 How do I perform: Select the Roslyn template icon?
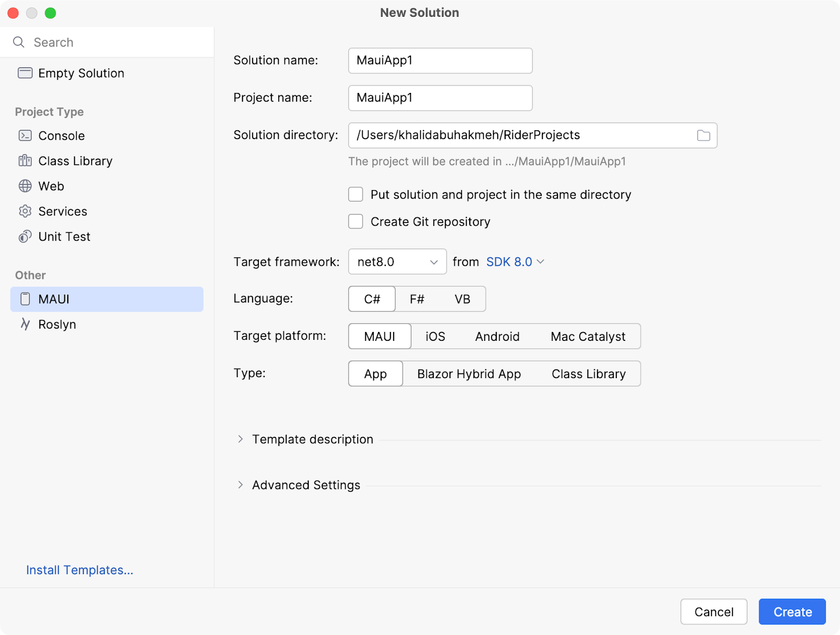(25, 324)
